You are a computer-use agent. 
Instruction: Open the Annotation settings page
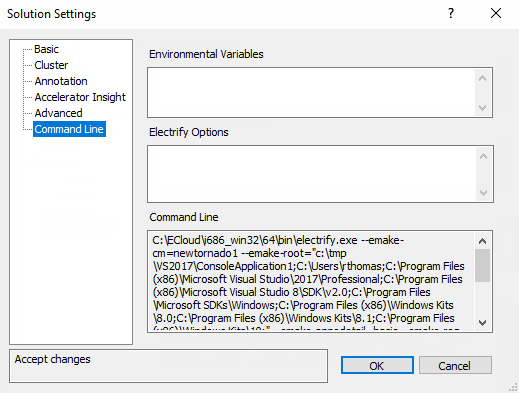click(61, 81)
